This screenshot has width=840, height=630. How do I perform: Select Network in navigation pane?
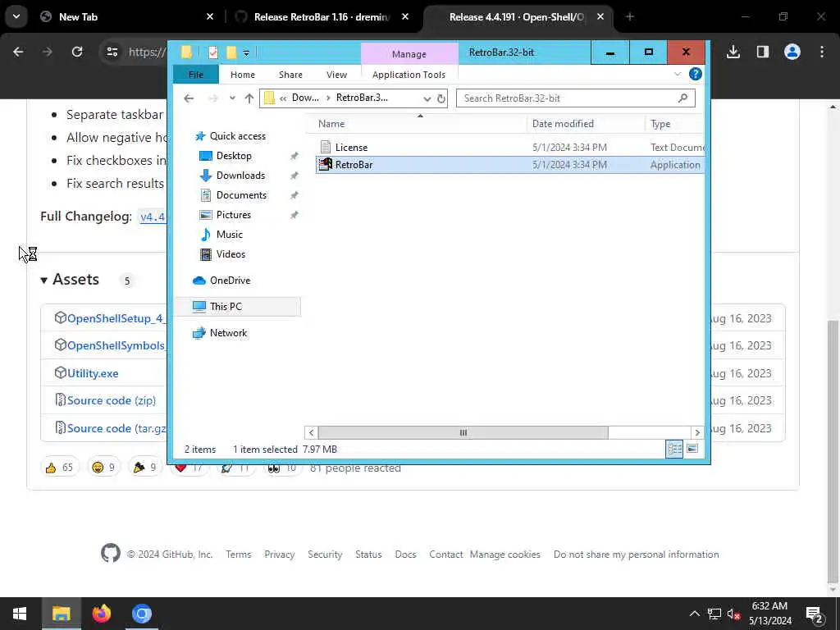coord(228,333)
